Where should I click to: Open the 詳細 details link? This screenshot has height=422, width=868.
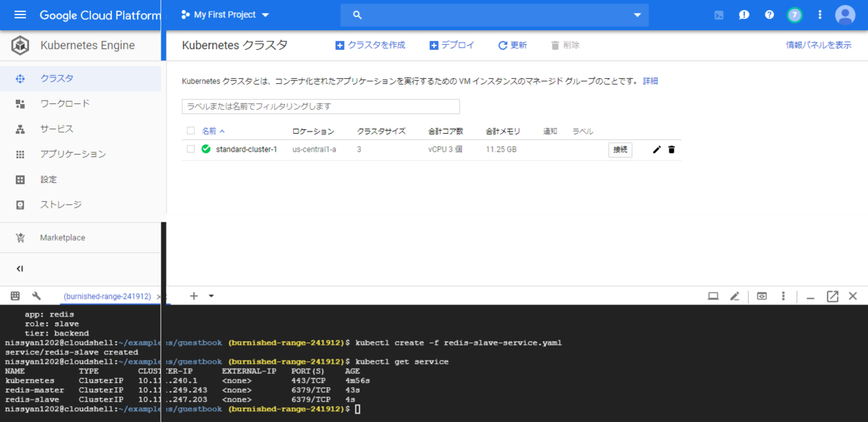point(651,81)
